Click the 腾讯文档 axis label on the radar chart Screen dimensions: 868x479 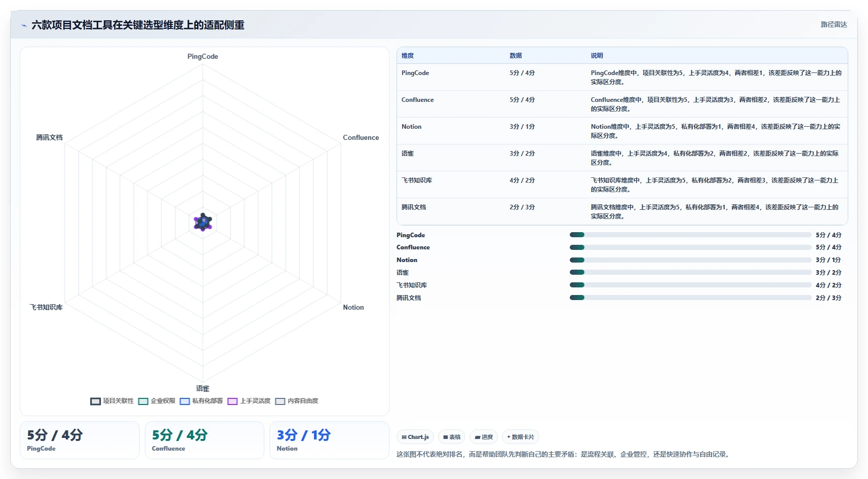(x=49, y=137)
